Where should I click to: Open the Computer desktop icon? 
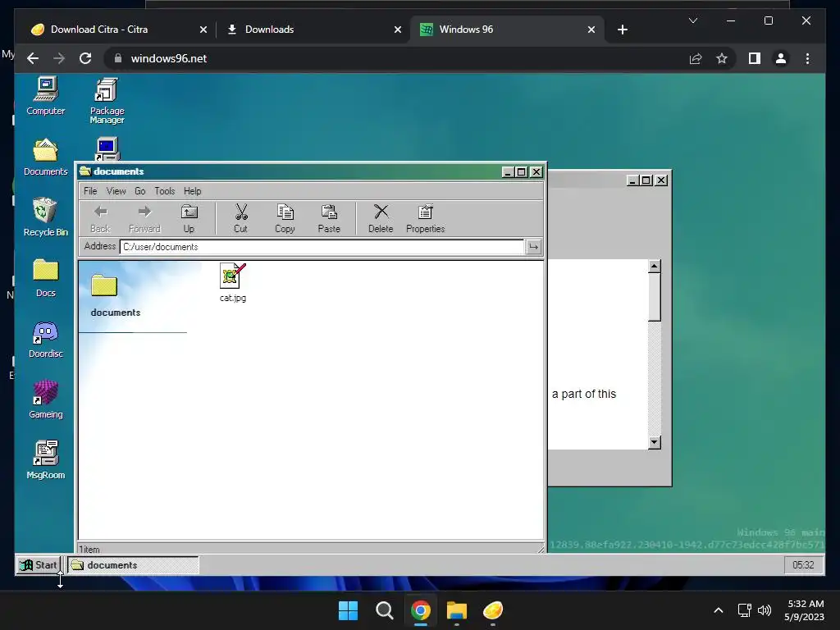pos(46,97)
